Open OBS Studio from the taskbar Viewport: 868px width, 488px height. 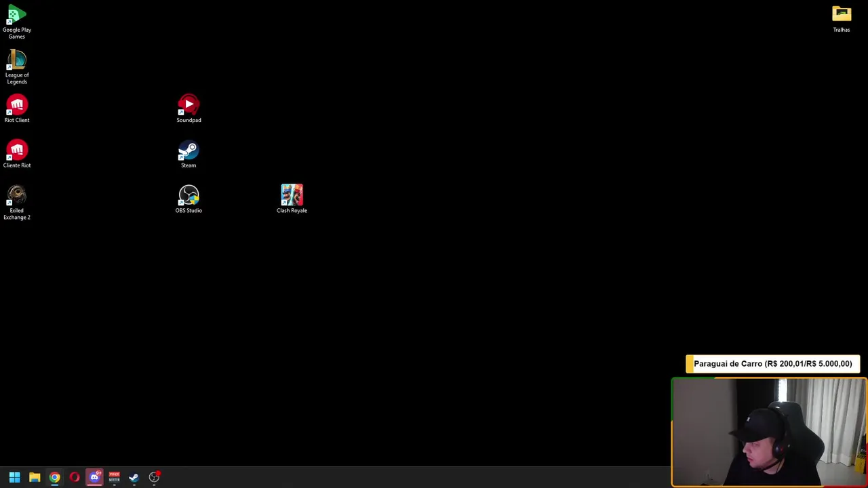[154, 477]
